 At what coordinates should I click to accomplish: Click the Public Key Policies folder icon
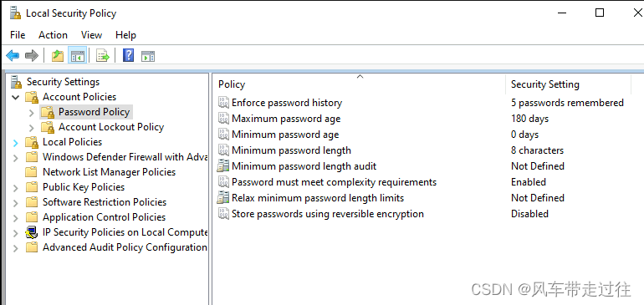32,187
